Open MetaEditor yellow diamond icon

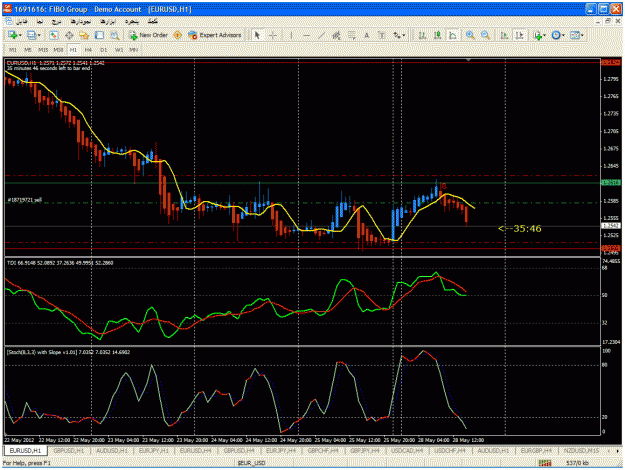coord(178,35)
